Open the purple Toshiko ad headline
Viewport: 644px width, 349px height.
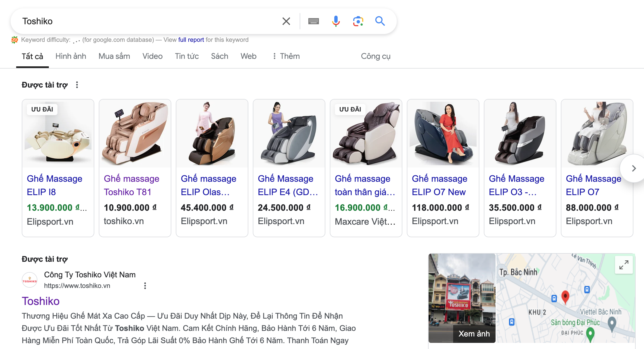tap(41, 301)
